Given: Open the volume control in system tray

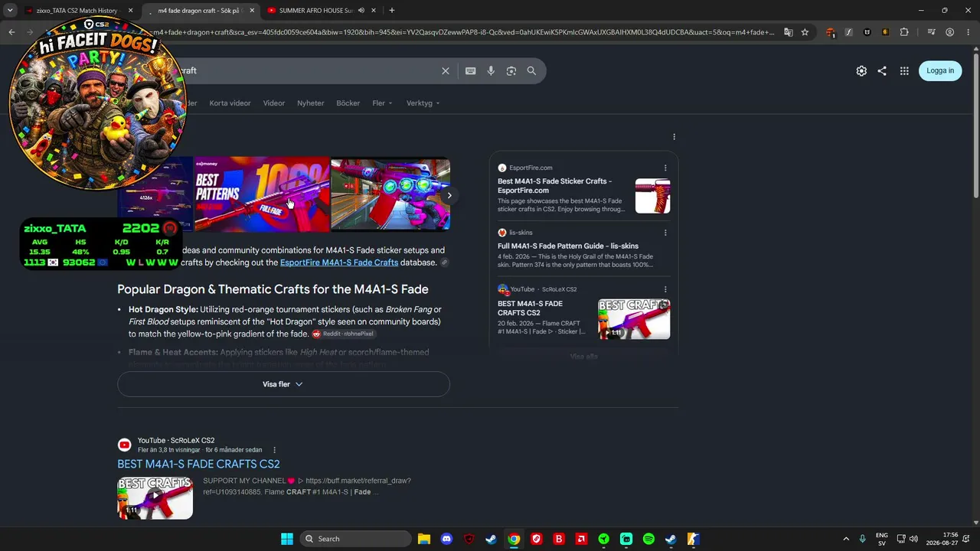Looking at the screenshot, I should (913, 539).
